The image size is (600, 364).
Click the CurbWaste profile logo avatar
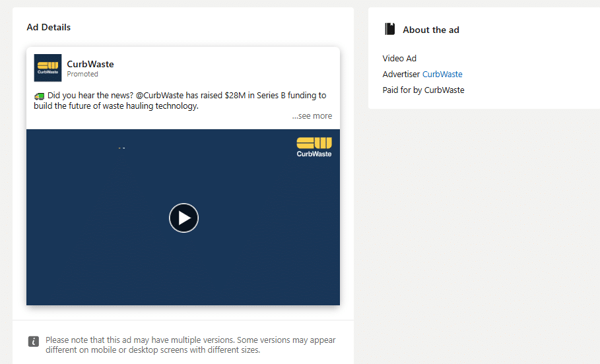pyautogui.click(x=48, y=68)
